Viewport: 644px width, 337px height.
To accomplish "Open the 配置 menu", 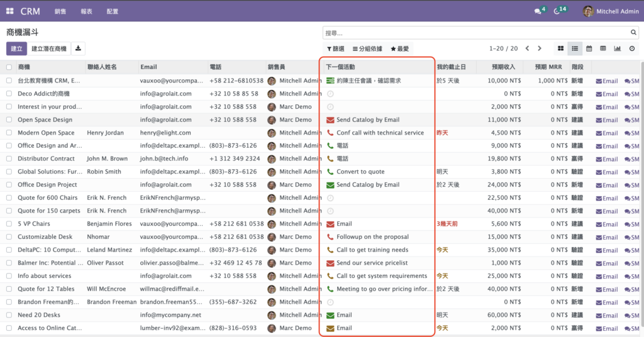I will coord(112,11).
